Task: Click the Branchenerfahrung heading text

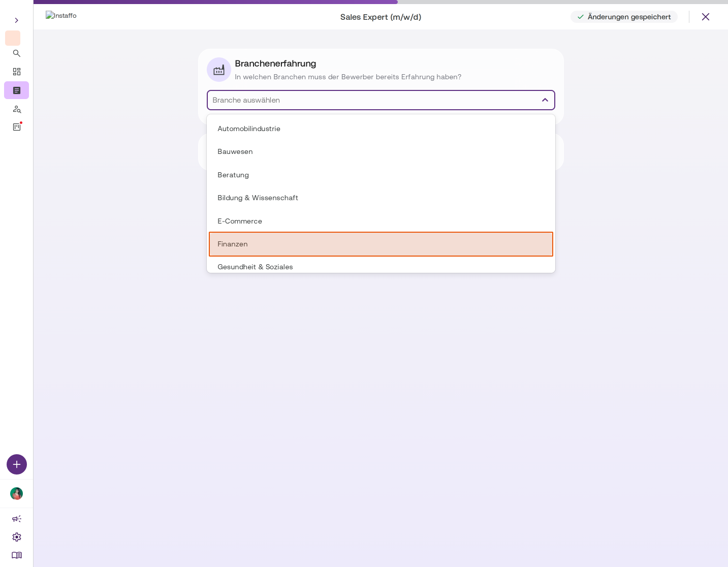Action: click(275, 64)
